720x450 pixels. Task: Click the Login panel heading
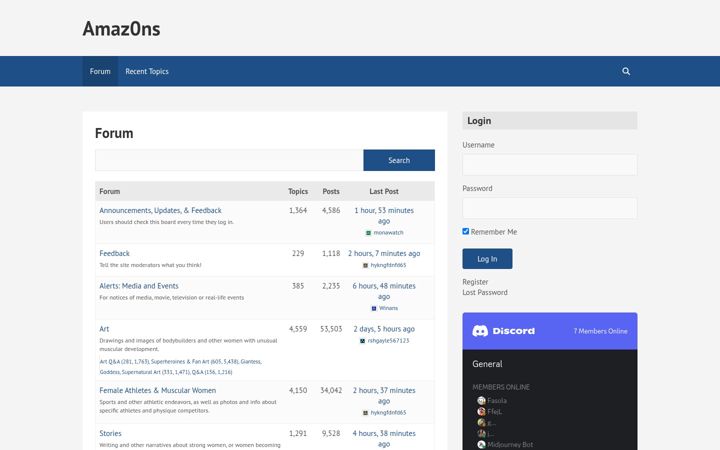pyautogui.click(x=550, y=121)
